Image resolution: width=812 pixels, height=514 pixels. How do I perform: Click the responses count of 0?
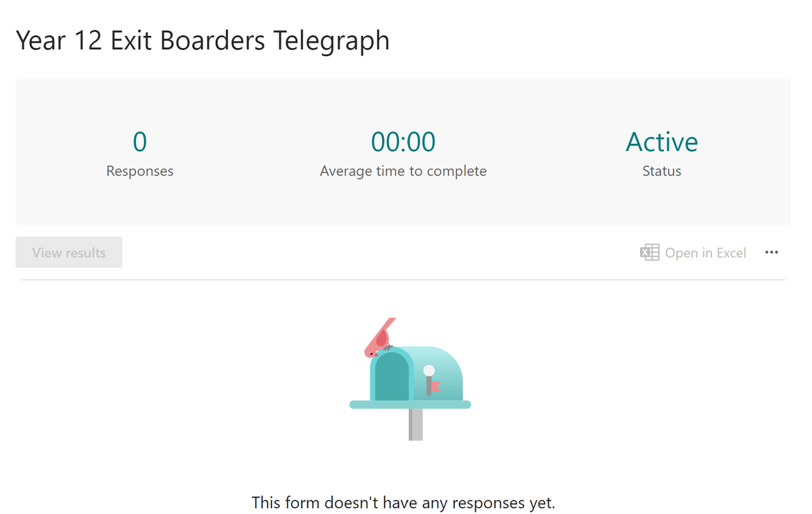click(x=139, y=142)
